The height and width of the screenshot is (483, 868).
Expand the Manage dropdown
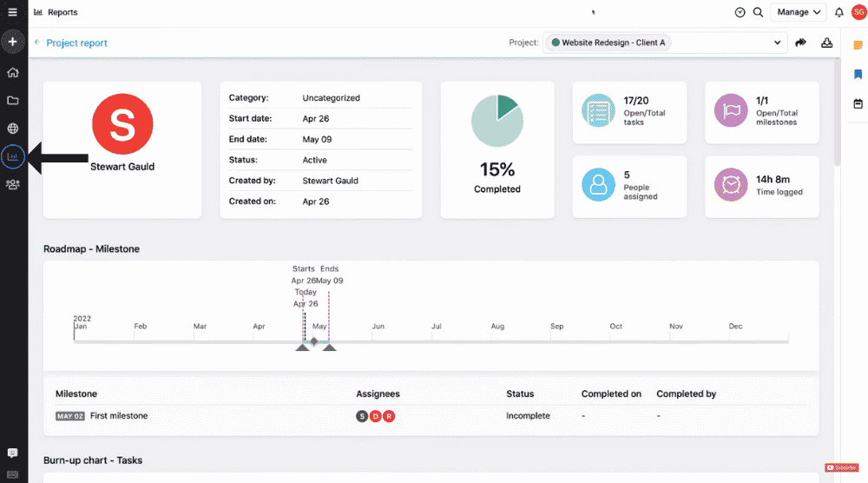[799, 12]
